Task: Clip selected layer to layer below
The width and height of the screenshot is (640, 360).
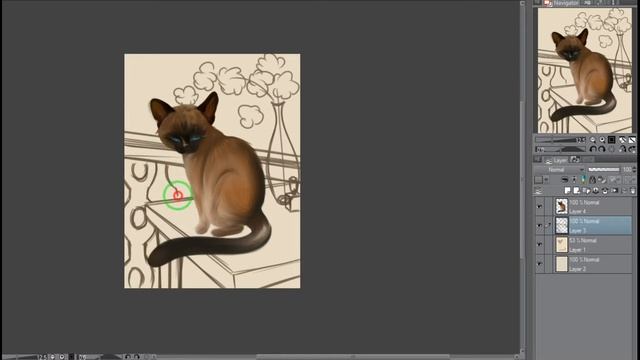Action: pyautogui.click(x=565, y=180)
